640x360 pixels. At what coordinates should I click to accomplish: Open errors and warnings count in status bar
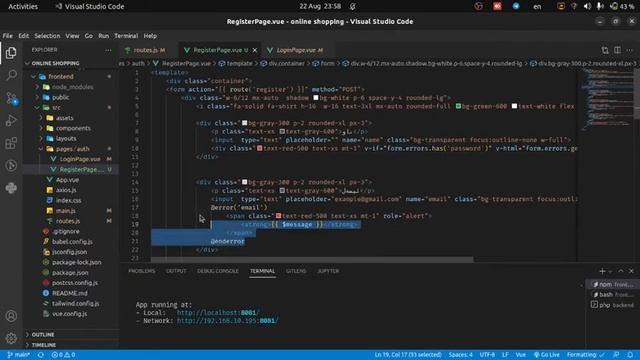[63, 355]
